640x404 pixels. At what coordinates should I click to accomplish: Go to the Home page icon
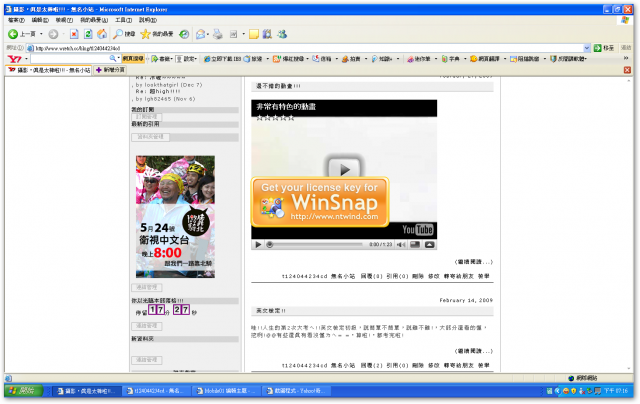(102, 34)
